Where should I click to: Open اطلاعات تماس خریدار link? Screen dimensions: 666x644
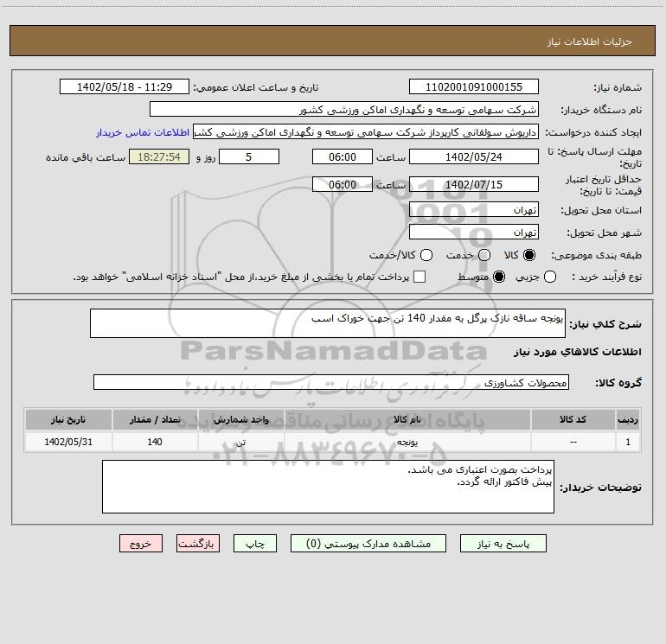(143, 132)
